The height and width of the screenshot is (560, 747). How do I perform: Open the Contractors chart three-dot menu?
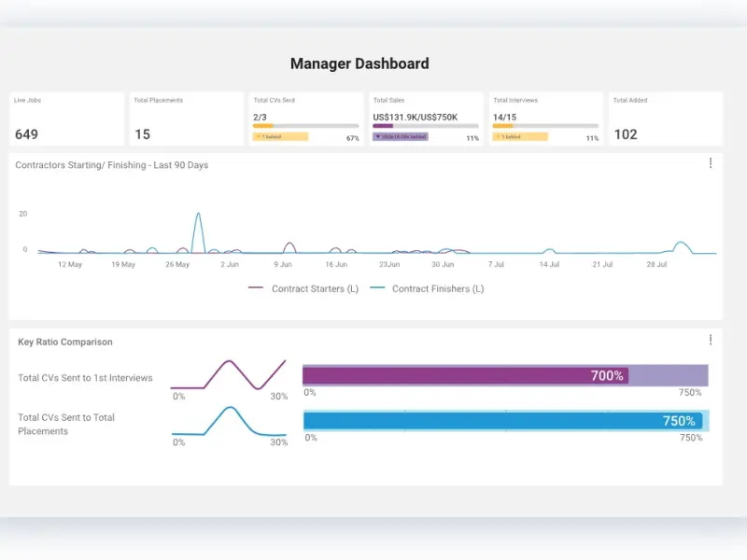click(710, 163)
